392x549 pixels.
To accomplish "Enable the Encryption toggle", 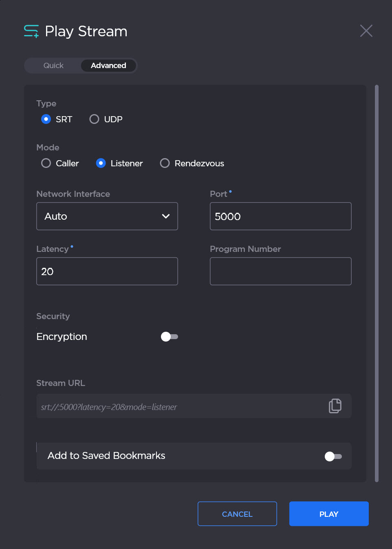I will point(170,337).
